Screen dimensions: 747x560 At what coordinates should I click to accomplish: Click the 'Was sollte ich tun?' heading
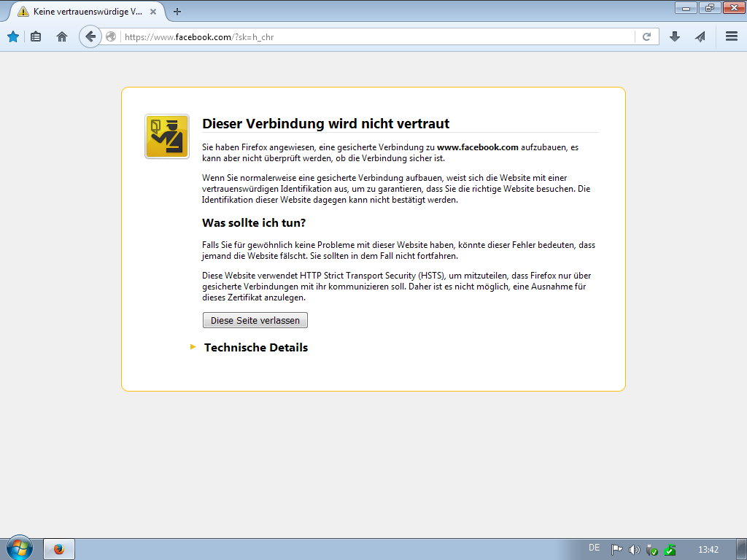point(254,223)
